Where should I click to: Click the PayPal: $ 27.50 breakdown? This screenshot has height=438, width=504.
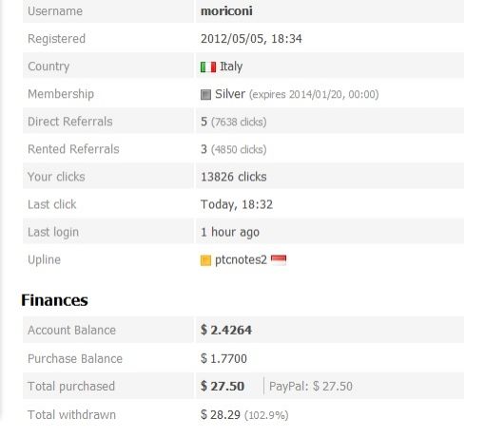[311, 387]
